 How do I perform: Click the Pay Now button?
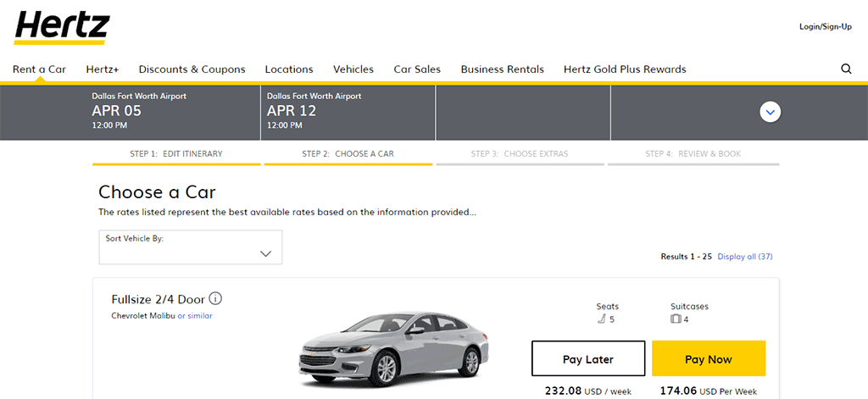pyautogui.click(x=709, y=359)
